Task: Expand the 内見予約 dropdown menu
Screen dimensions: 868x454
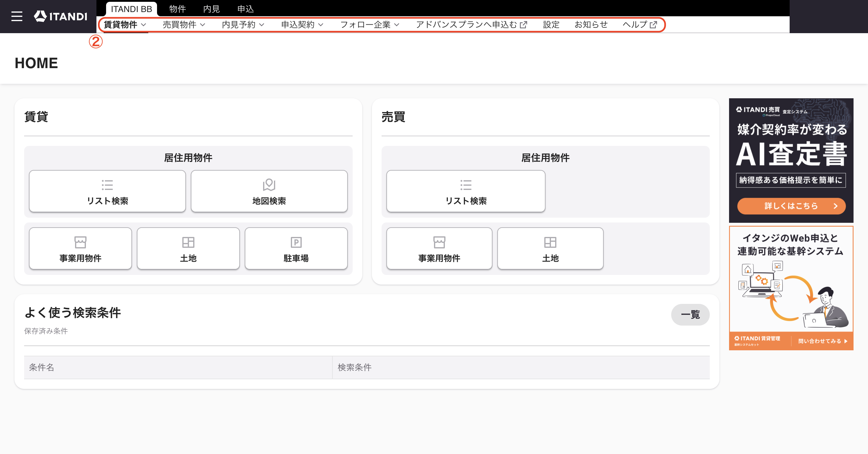Action: pyautogui.click(x=243, y=25)
